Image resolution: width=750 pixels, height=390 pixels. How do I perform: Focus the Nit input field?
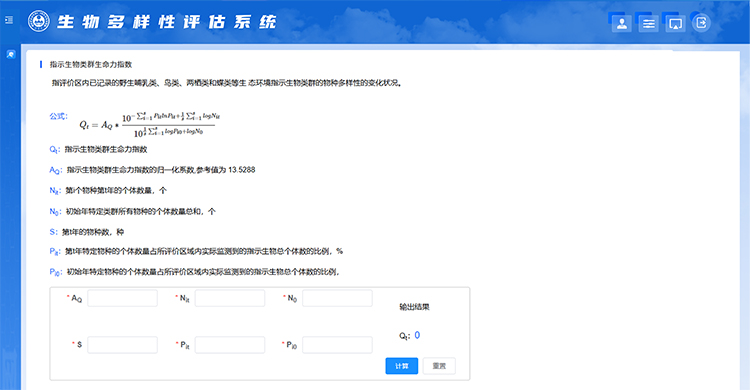point(230,298)
